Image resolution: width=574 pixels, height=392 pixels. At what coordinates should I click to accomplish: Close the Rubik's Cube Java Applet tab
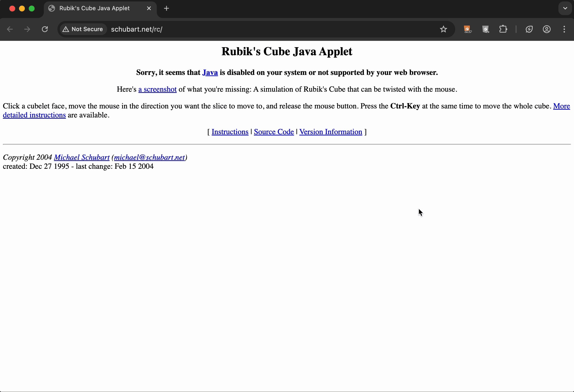[x=149, y=8]
